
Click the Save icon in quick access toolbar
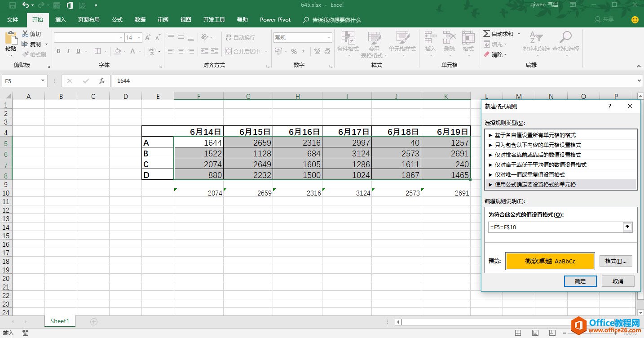[13, 5]
